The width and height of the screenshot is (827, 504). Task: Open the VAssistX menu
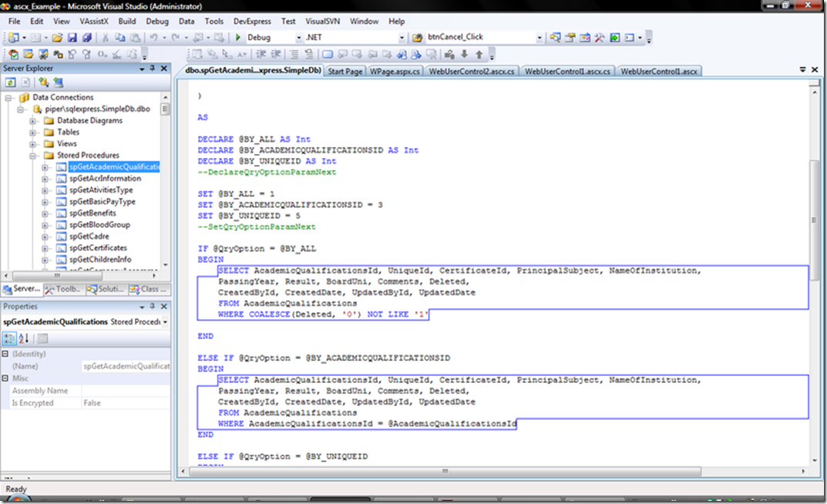pos(94,21)
